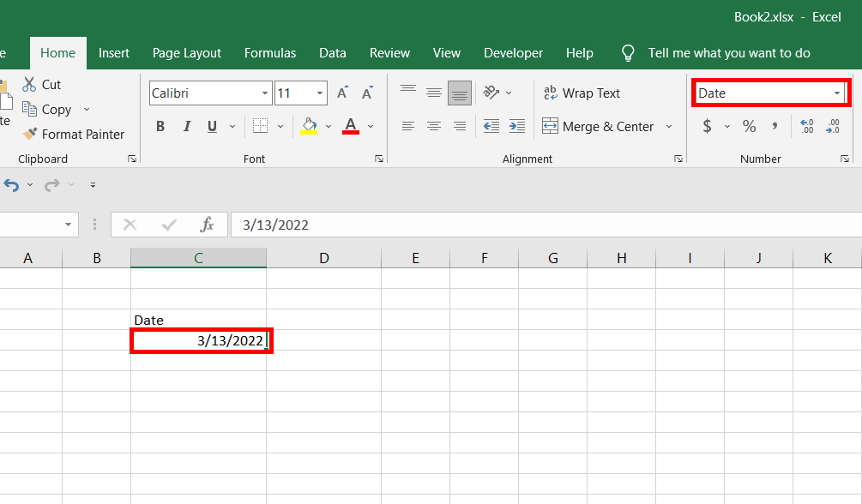Select middle align icon
The width and height of the screenshot is (862, 504).
pyautogui.click(x=434, y=93)
